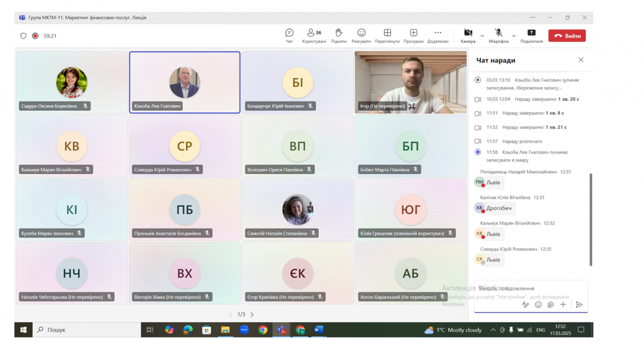644x350 pixels.
Task: Open the Переглянути view menu
Action: [x=387, y=35]
